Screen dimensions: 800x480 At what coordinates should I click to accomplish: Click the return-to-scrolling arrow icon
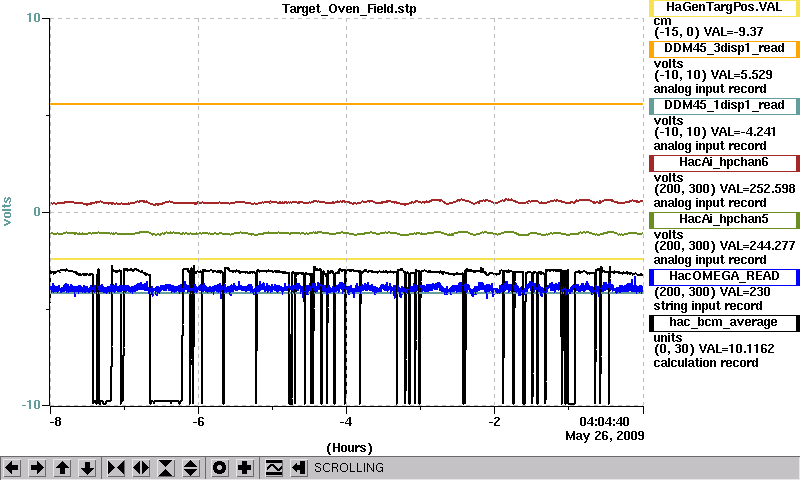(x=299, y=468)
